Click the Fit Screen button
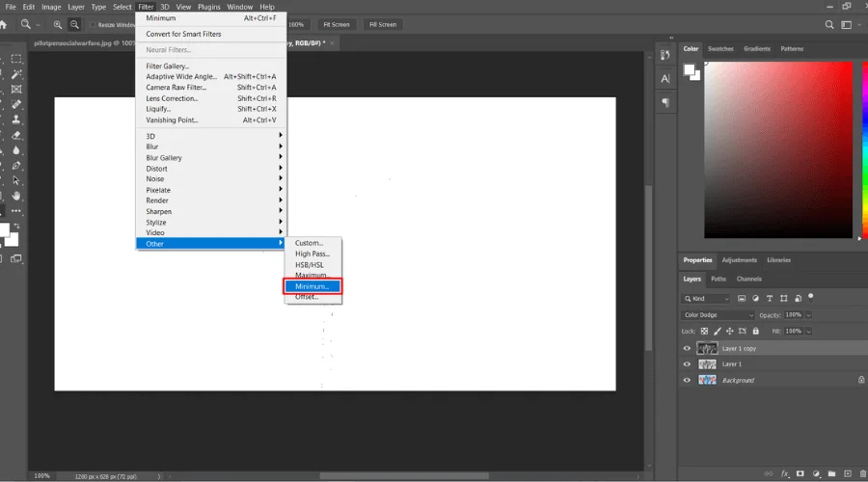The width and height of the screenshot is (868, 482). 336,24
